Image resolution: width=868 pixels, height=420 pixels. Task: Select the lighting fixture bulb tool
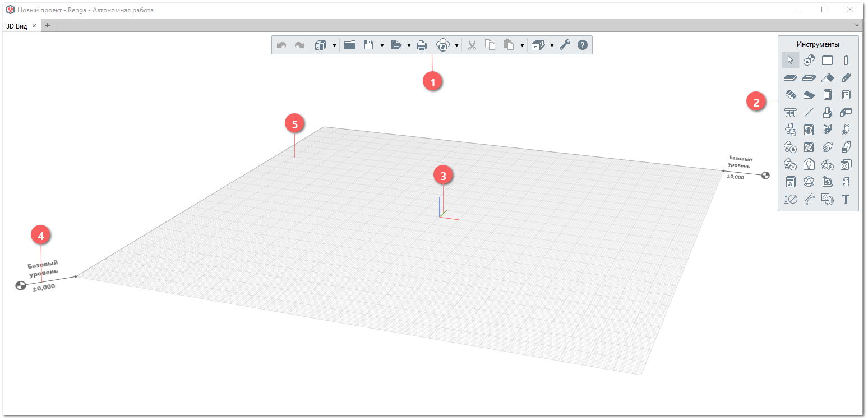click(809, 164)
